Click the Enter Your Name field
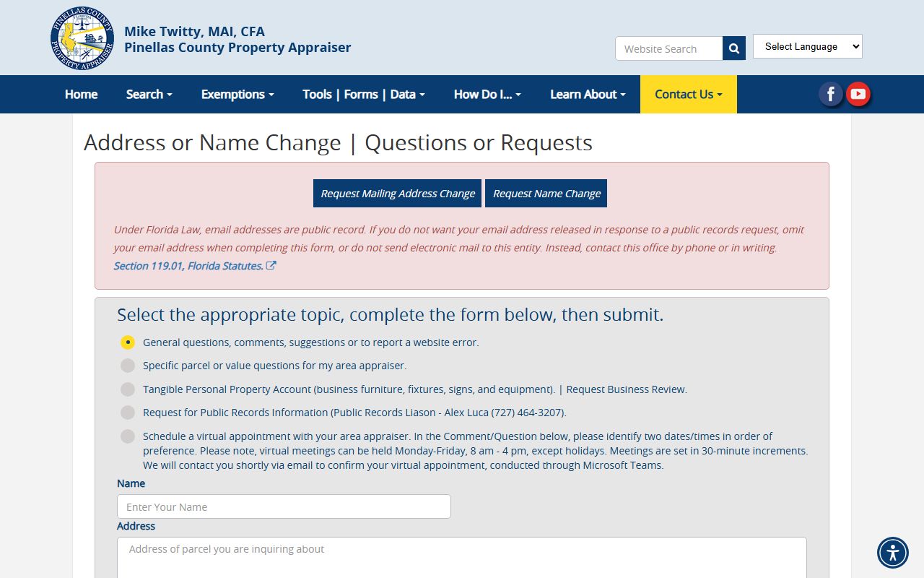Screen dimensions: 924x578 (x=284, y=506)
